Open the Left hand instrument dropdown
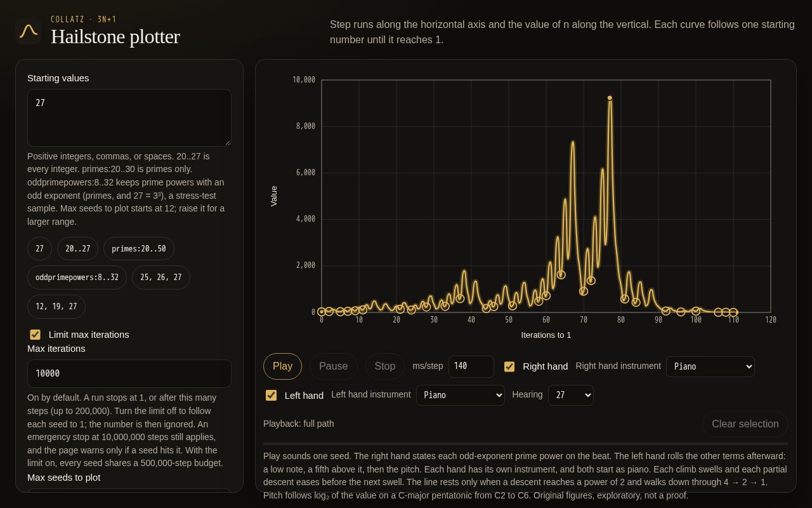 (x=460, y=395)
